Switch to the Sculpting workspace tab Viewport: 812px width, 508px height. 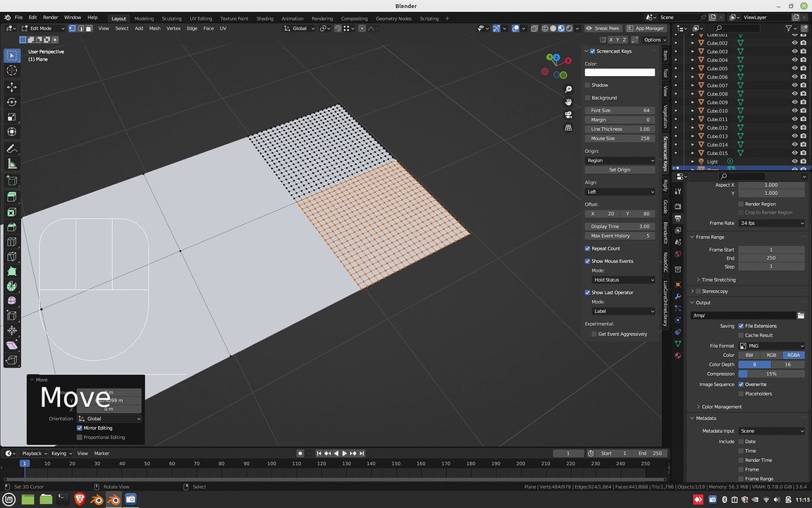[x=171, y=18]
